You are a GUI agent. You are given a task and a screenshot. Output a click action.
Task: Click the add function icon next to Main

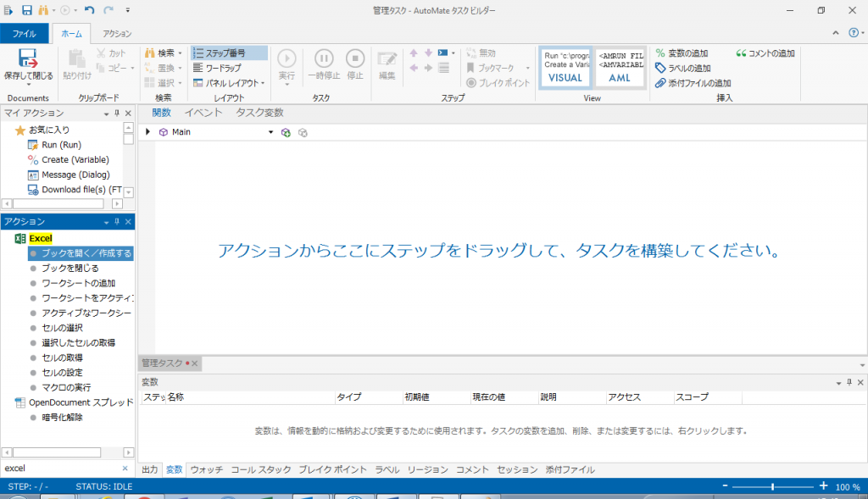pos(286,132)
